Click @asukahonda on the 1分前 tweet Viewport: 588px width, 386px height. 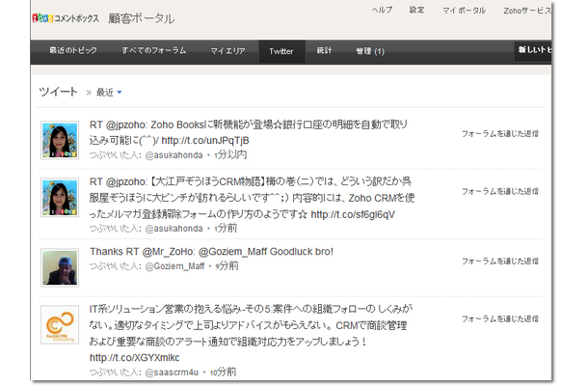[x=174, y=229]
